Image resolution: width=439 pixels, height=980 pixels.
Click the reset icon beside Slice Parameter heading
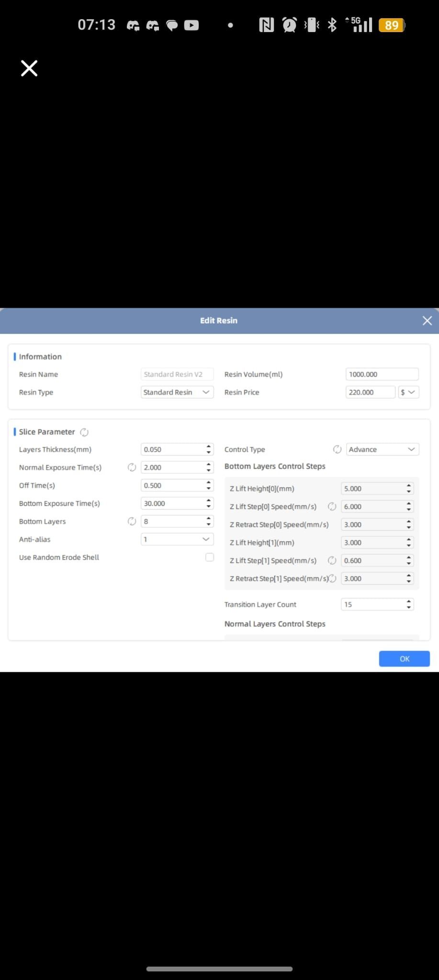[x=84, y=432]
